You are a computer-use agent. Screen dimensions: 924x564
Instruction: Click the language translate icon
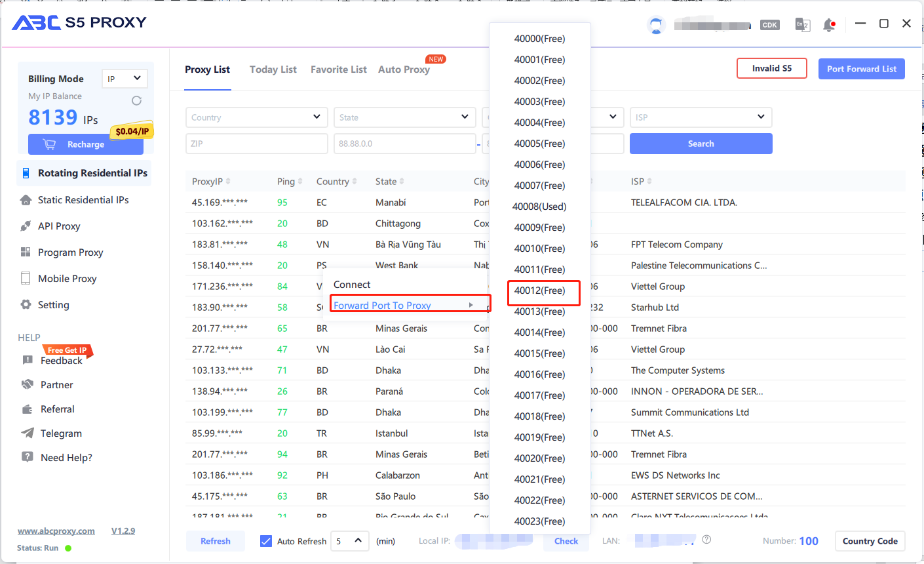pos(803,25)
